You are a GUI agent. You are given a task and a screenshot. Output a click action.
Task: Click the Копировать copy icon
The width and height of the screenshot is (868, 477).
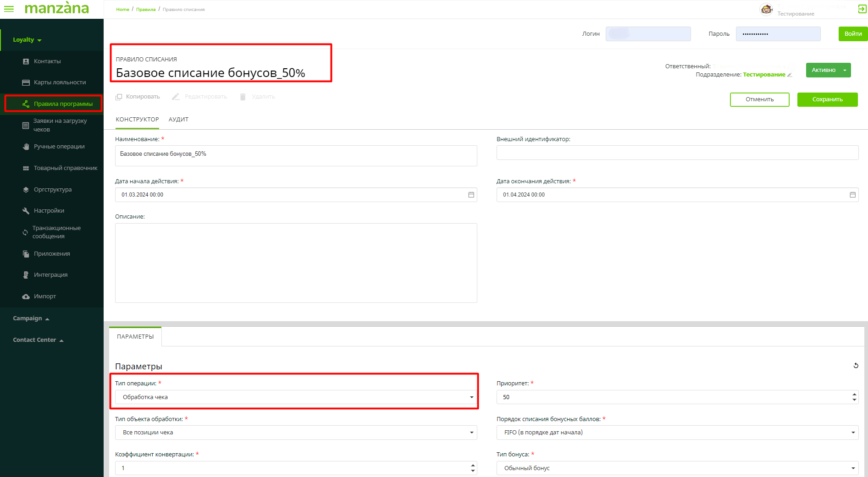point(119,97)
